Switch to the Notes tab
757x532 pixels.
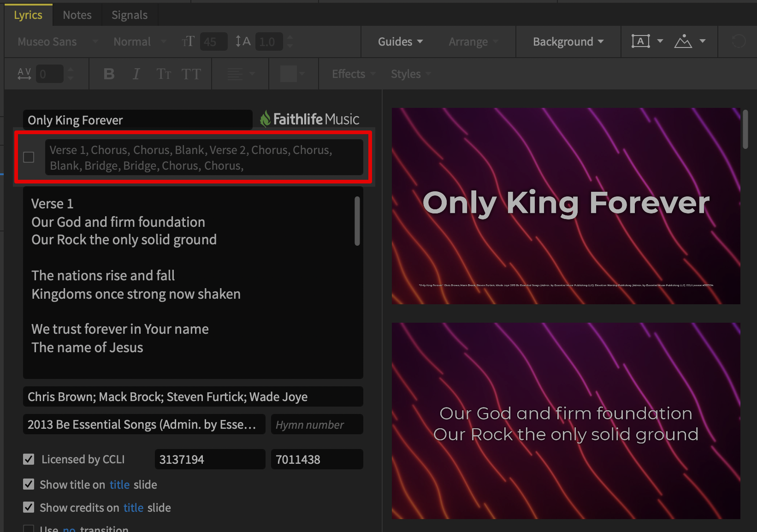coord(77,15)
